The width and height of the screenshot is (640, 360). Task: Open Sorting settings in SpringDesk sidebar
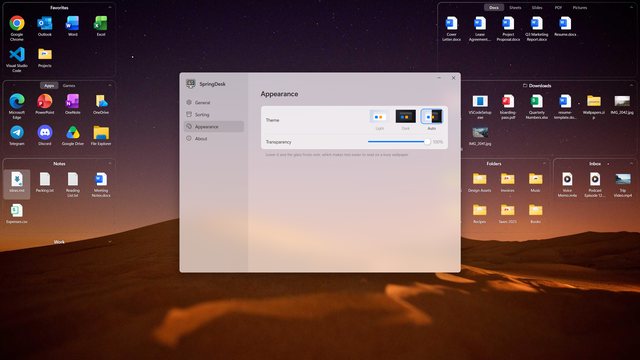(214, 115)
